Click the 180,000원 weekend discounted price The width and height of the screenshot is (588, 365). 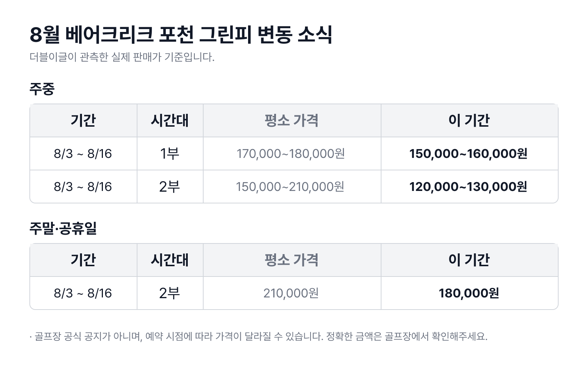coord(469,293)
